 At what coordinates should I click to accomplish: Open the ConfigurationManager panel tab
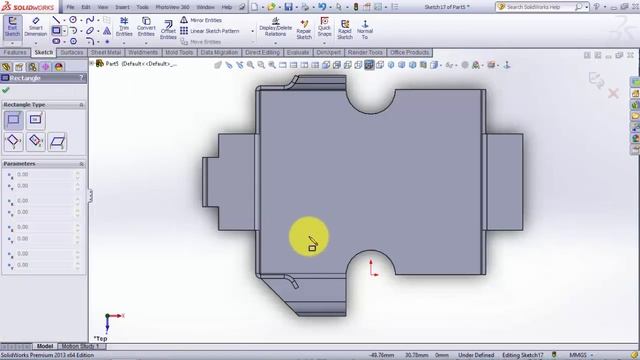click(32, 67)
